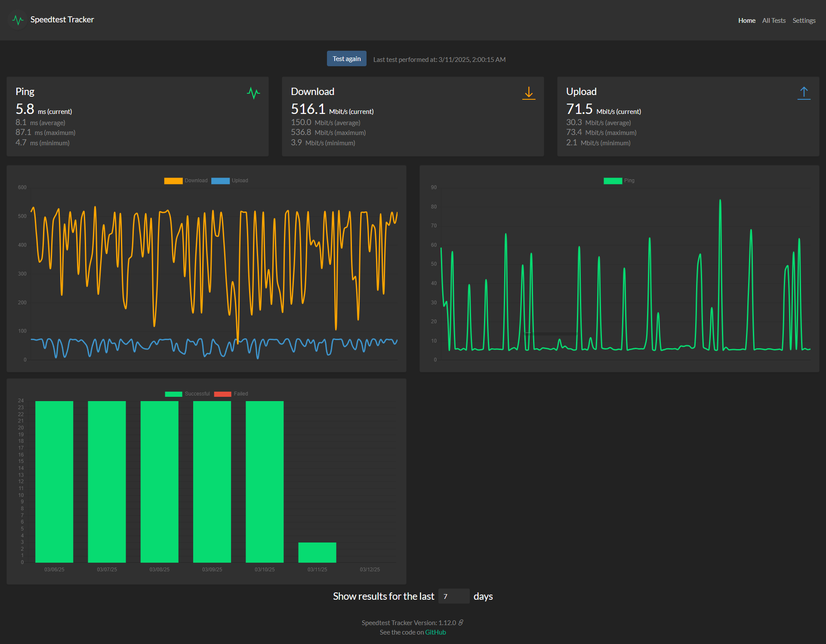The image size is (826, 644).
Task: Hide Failed bars via legend
Action: coord(231,394)
